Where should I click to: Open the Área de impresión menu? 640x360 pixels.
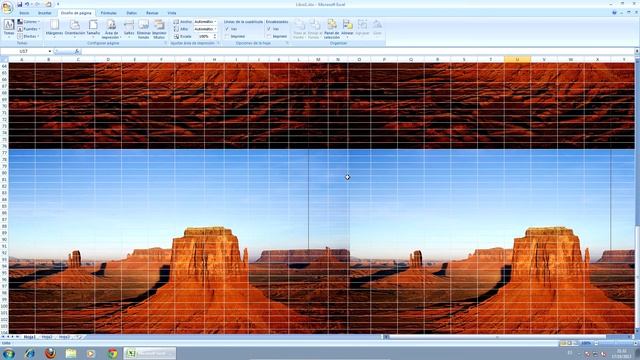point(111,29)
